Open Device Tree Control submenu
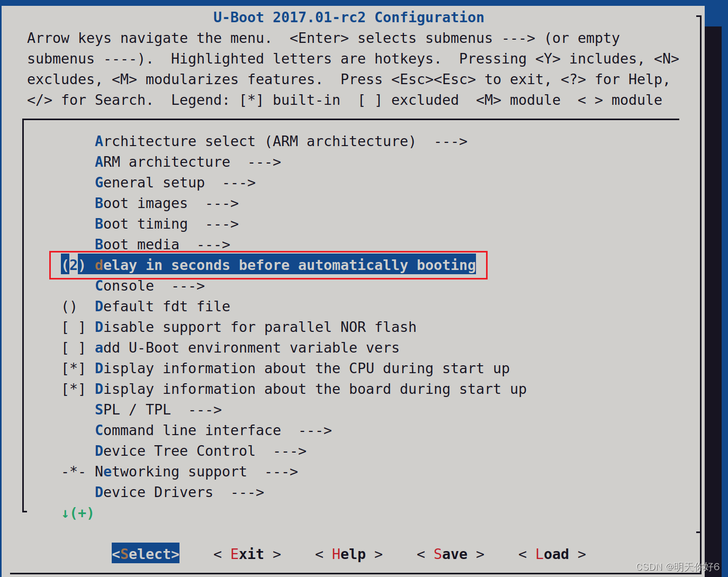The width and height of the screenshot is (728, 577). coord(175,451)
